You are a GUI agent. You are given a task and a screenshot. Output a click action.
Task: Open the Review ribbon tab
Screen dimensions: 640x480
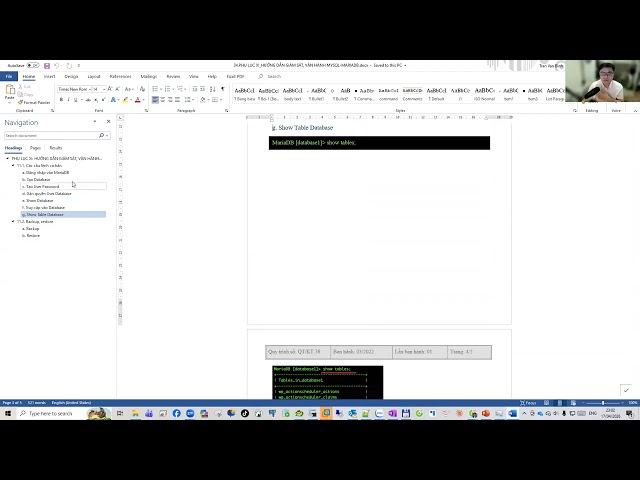tap(173, 76)
